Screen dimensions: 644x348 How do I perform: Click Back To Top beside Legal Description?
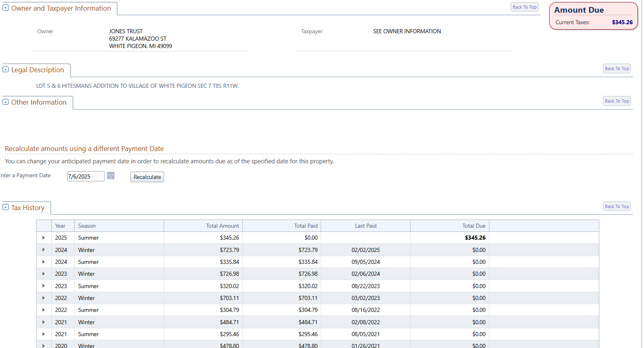[617, 69]
